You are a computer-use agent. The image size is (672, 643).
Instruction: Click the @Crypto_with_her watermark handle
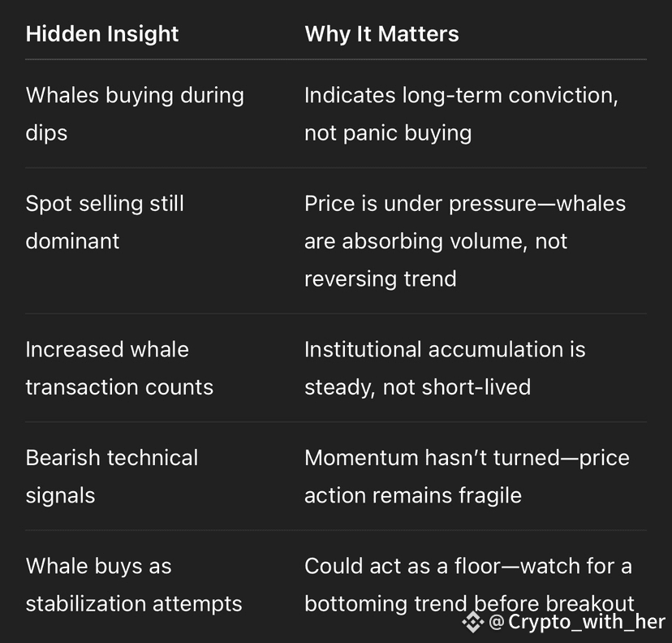[x=577, y=622]
